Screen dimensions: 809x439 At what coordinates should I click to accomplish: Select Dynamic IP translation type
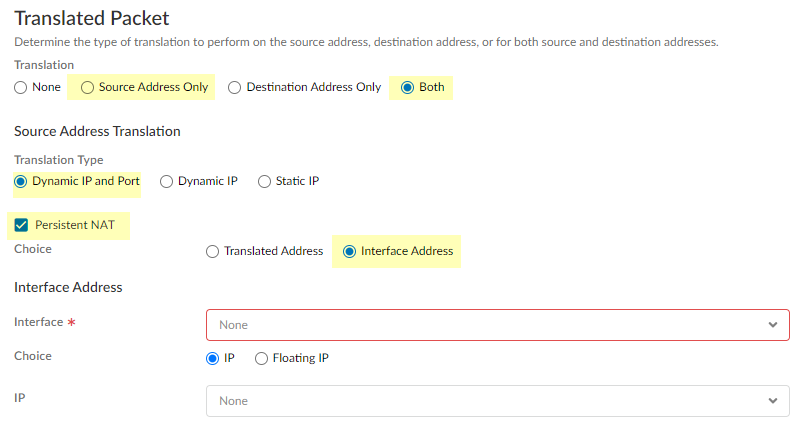[x=167, y=181]
